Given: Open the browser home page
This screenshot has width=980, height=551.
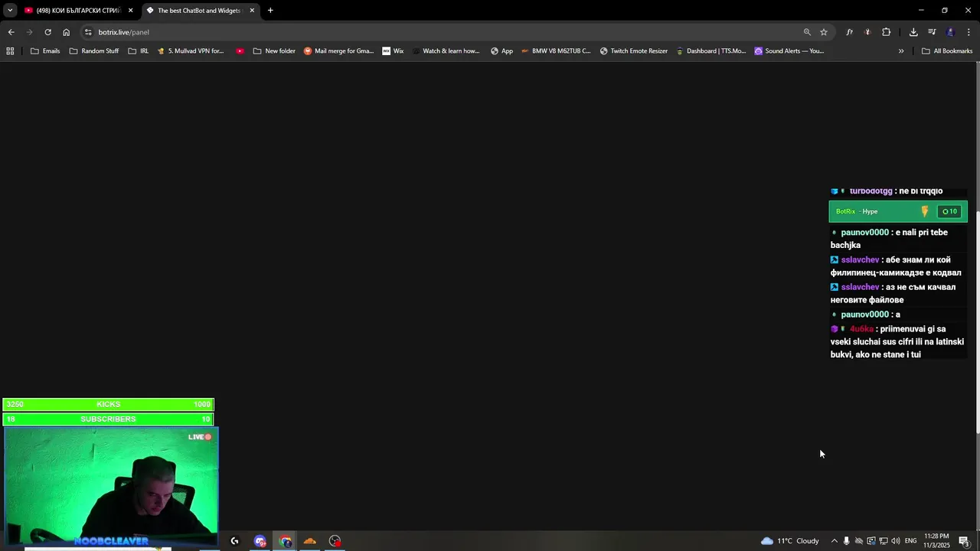Looking at the screenshot, I should (66, 32).
